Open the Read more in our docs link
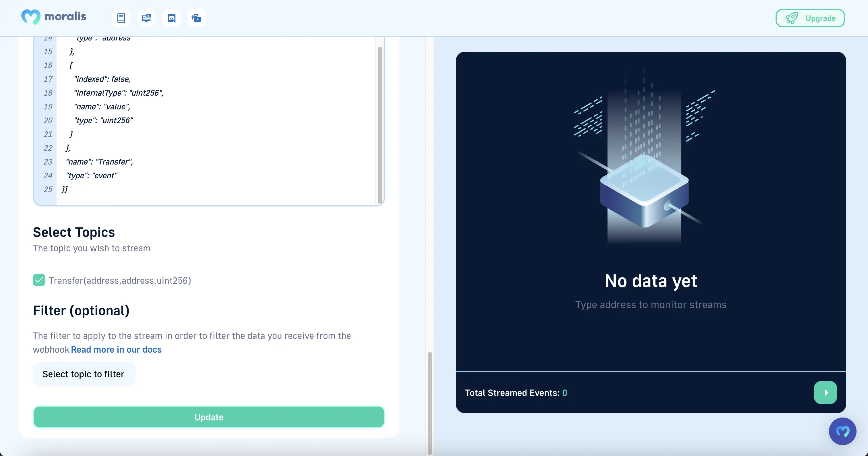 pos(116,349)
